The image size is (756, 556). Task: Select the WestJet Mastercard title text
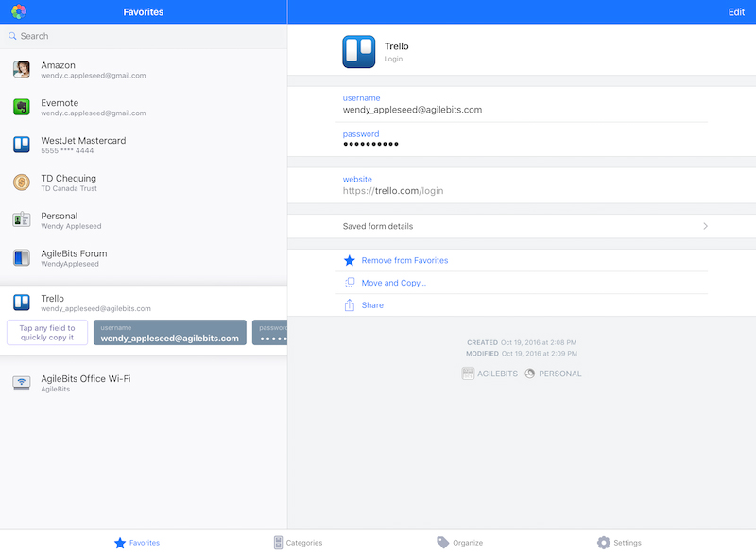click(x=83, y=141)
